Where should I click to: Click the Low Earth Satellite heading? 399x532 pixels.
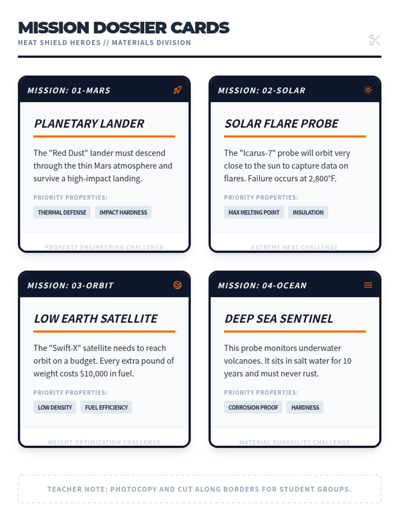(96, 319)
